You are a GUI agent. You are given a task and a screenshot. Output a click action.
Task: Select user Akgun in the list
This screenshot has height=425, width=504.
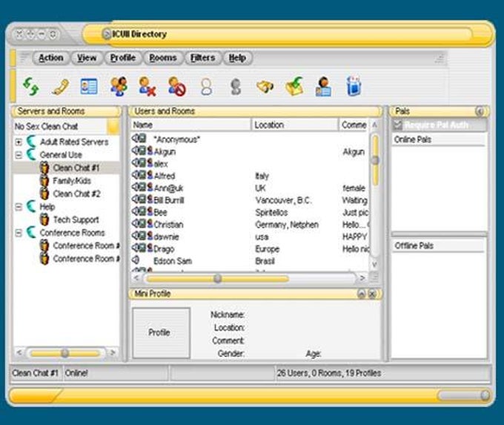165,151
